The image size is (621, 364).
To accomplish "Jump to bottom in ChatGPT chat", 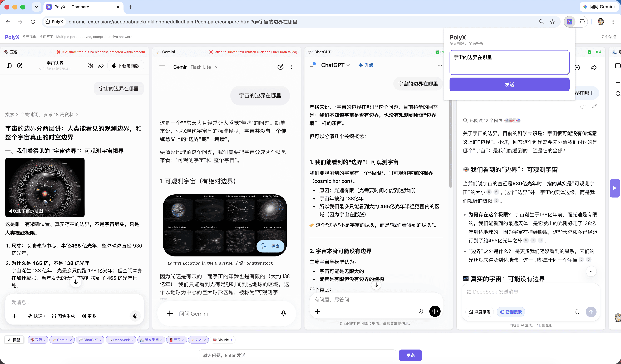I will [376, 285].
